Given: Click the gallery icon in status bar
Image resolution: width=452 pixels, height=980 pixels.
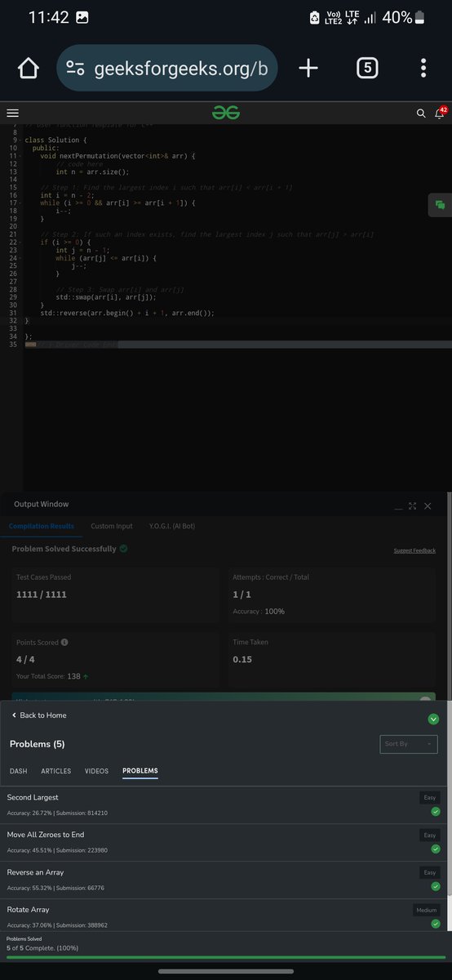Looking at the screenshot, I should [83, 17].
